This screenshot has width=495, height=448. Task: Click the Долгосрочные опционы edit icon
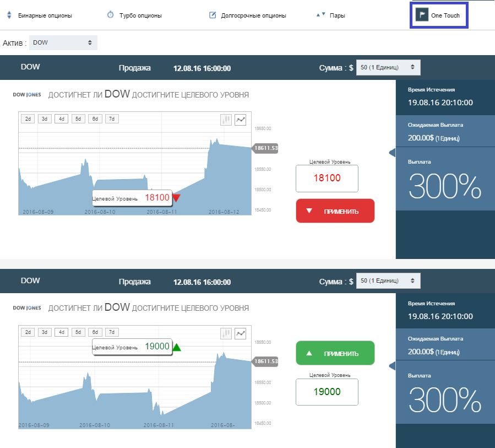pos(213,15)
